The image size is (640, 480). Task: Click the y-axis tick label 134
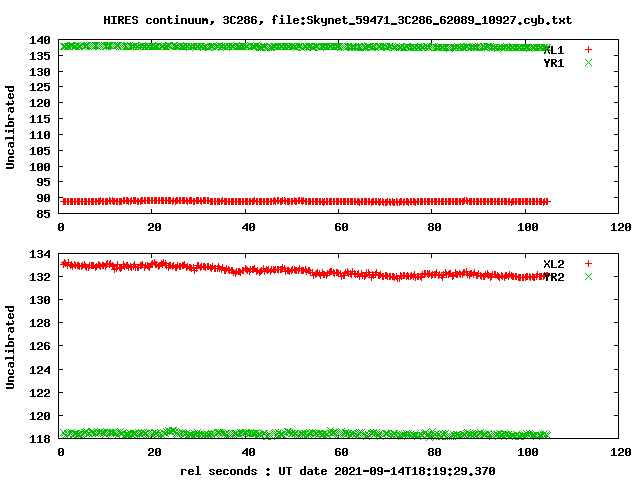pyautogui.click(x=40, y=254)
